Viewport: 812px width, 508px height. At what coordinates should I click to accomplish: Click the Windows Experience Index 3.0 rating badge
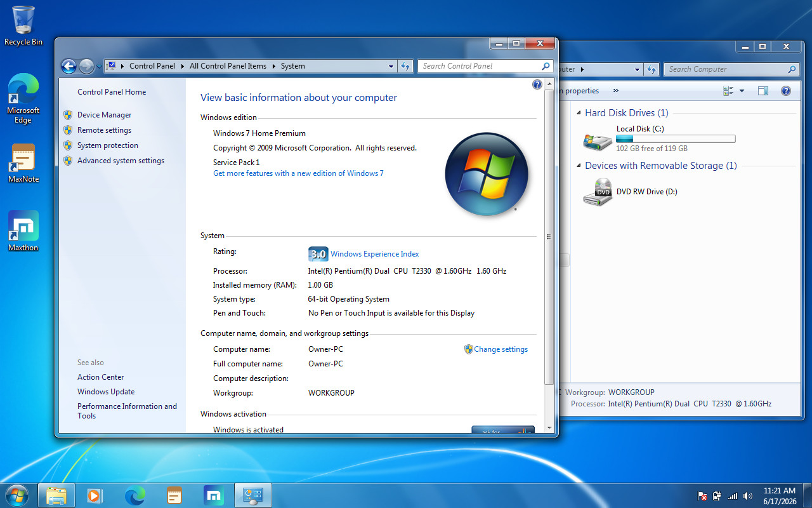click(318, 254)
